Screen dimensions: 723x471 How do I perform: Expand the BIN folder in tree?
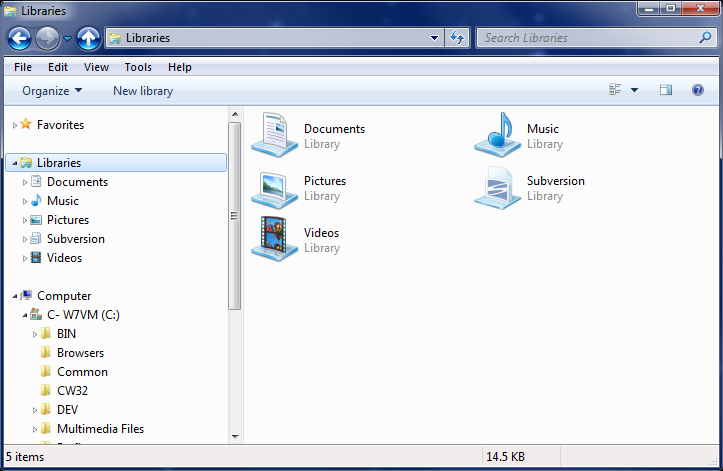point(35,334)
